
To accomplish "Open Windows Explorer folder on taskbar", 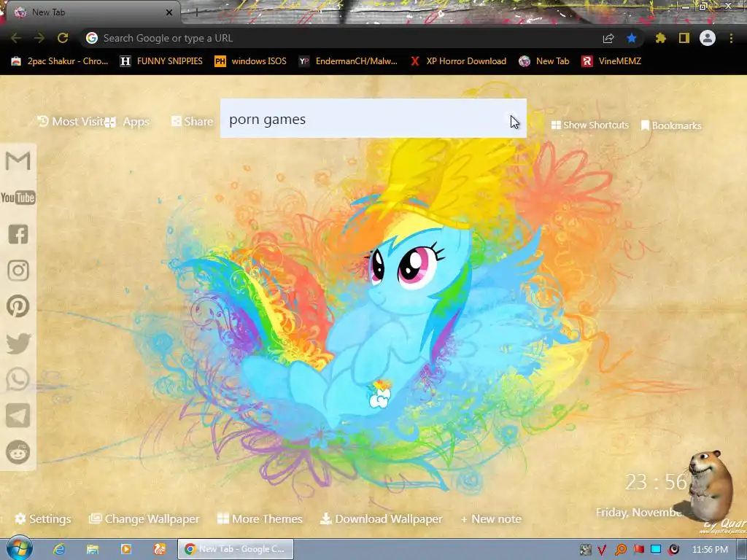I will pyautogui.click(x=93, y=550).
